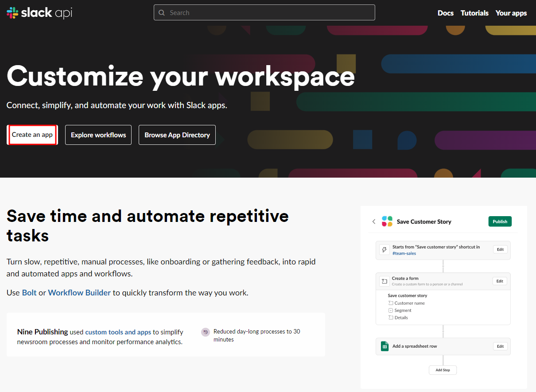Click the Details field icon
This screenshot has height=392, width=536.
(391, 318)
